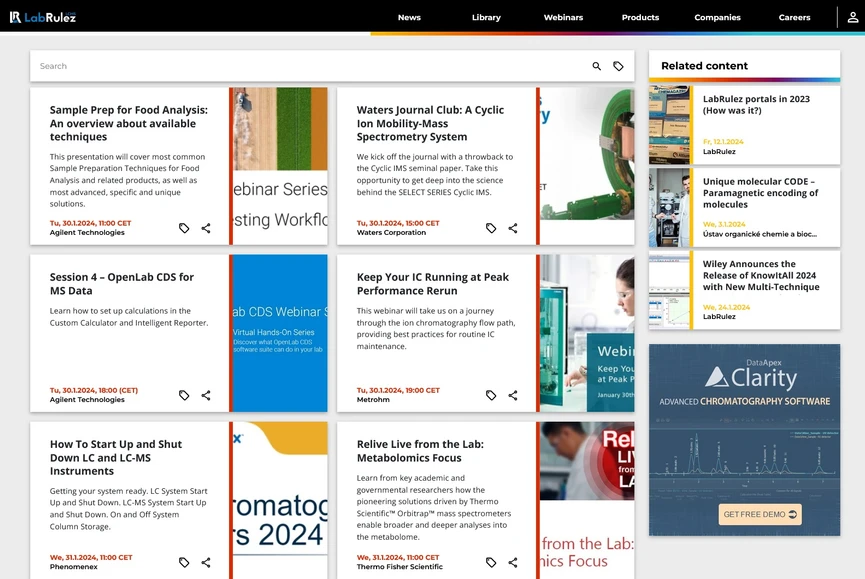Image resolution: width=865 pixels, height=579 pixels.
Task: Click tag icon on Keep Your IC Running card
Action: coord(491,395)
